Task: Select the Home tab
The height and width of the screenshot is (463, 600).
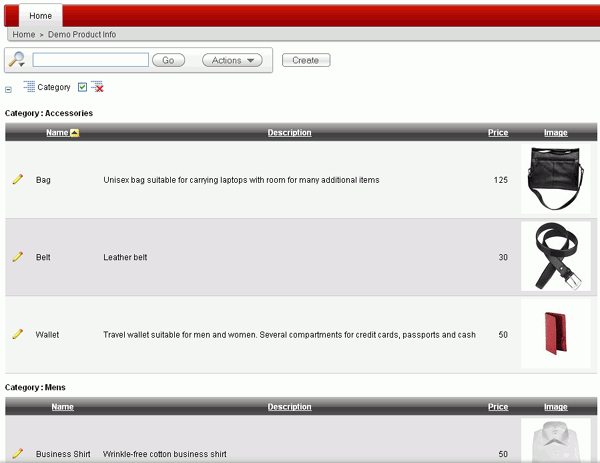Action: click(41, 16)
